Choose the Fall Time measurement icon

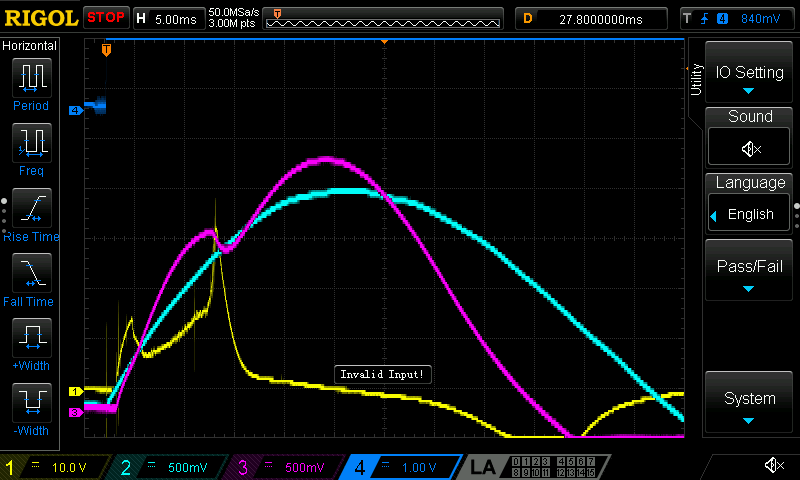[x=30, y=274]
